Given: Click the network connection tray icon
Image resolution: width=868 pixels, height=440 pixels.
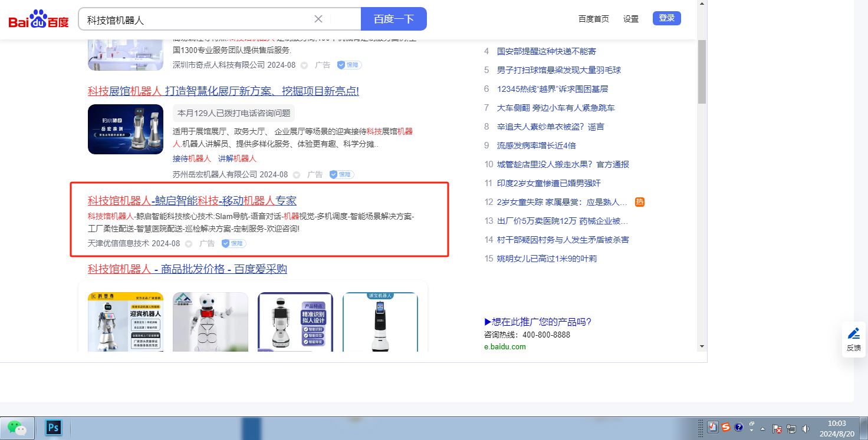Looking at the screenshot, I should point(791,429).
